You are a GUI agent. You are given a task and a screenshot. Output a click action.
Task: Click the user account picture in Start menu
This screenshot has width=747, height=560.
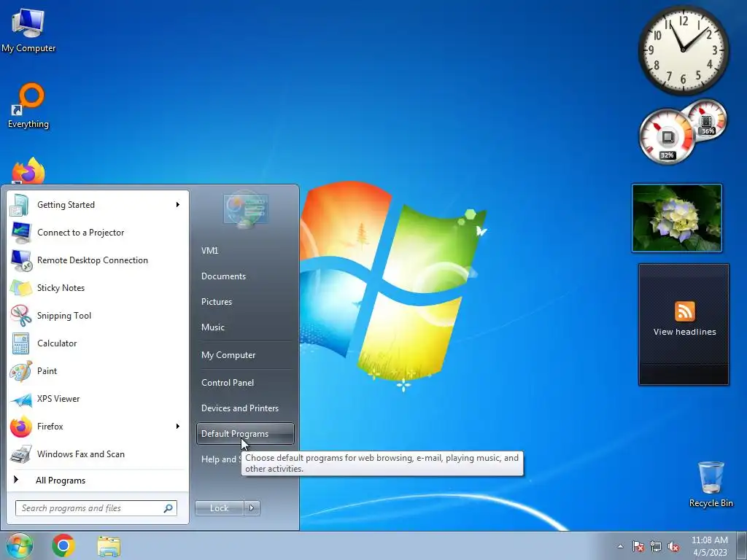245,209
